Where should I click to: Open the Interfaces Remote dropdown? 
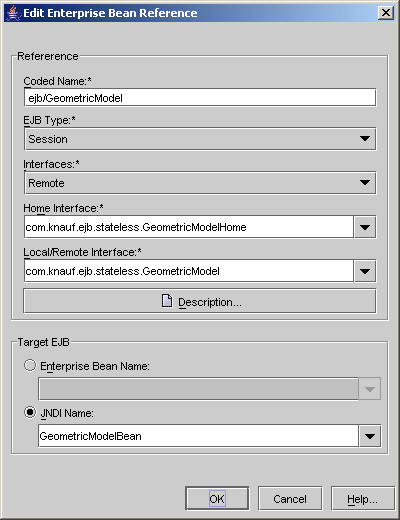point(200,183)
